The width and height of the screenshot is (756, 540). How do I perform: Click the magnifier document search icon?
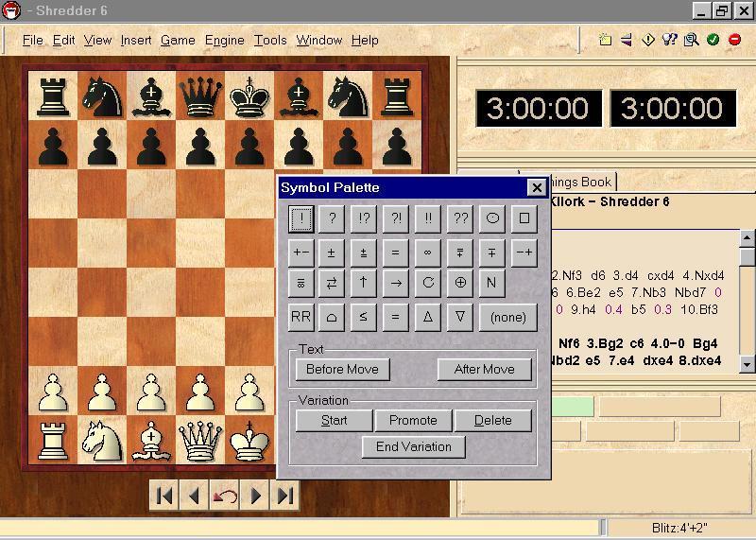(692, 40)
